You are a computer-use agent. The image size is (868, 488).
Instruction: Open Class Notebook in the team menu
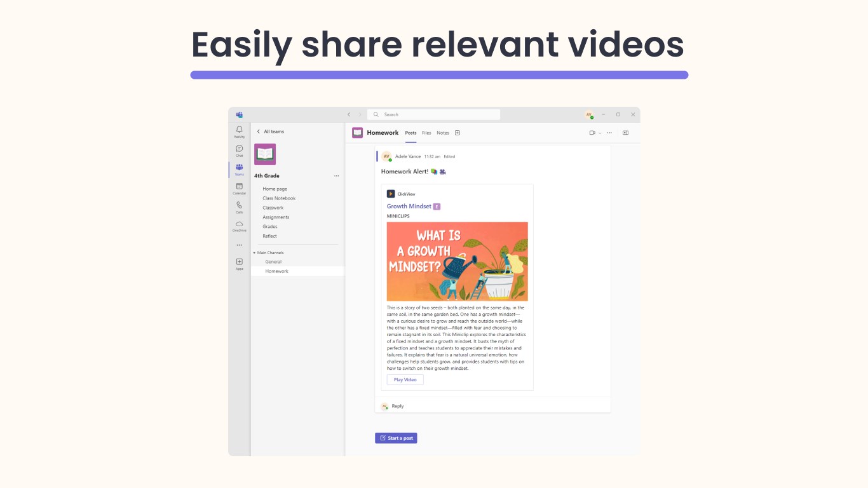(x=280, y=198)
